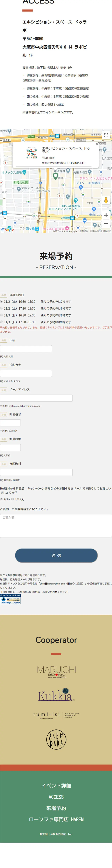Open the Google logo on the map
112x868 pixels.
click(7, 230)
